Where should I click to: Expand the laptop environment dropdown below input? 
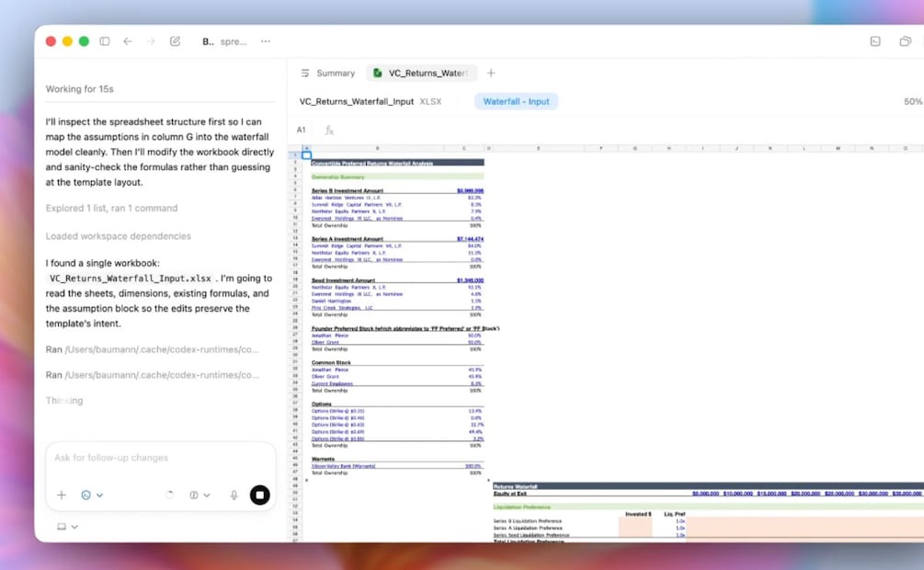pos(67,527)
